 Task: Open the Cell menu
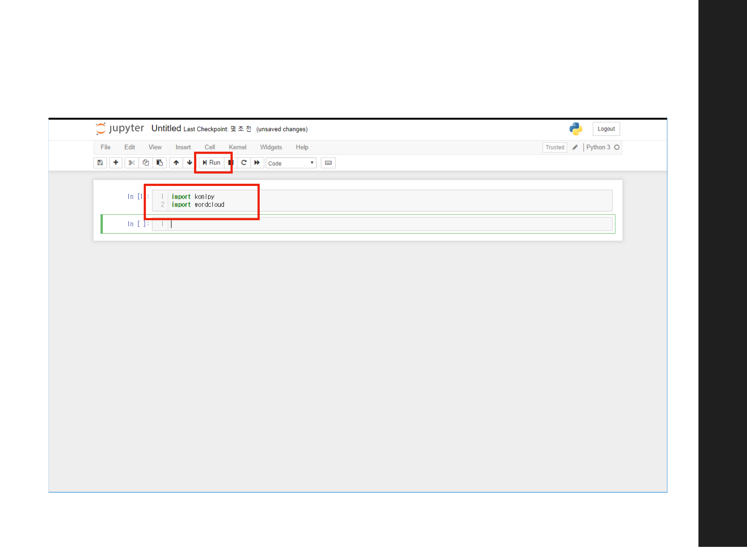(209, 147)
